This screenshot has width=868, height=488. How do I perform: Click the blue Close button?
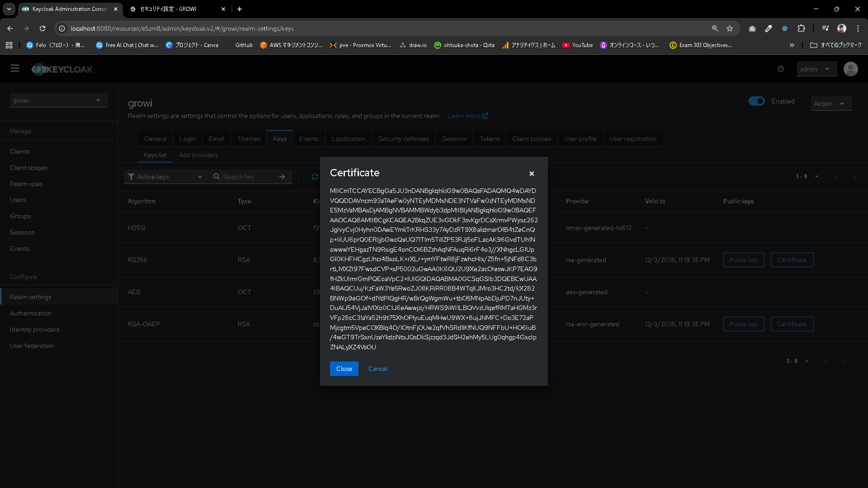click(344, 369)
